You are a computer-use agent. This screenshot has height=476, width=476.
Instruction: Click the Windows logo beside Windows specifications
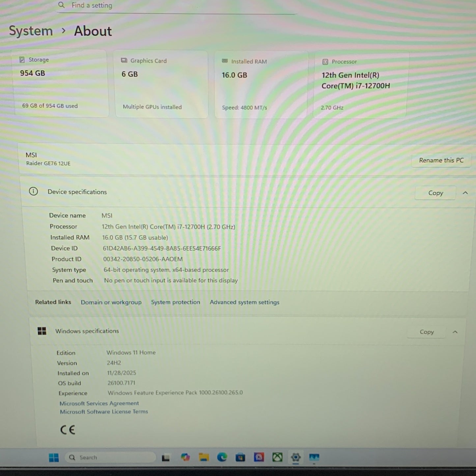point(42,331)
